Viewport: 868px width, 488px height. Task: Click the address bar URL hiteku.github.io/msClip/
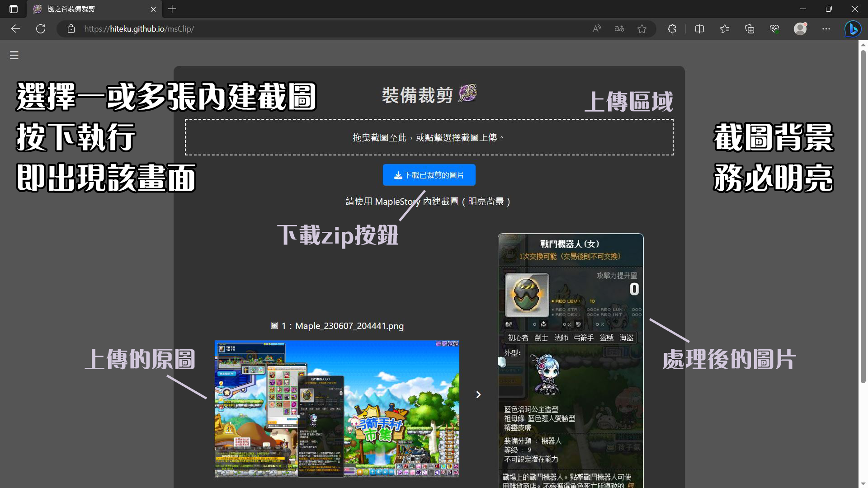pyautogui.click(x=139, y=29)
